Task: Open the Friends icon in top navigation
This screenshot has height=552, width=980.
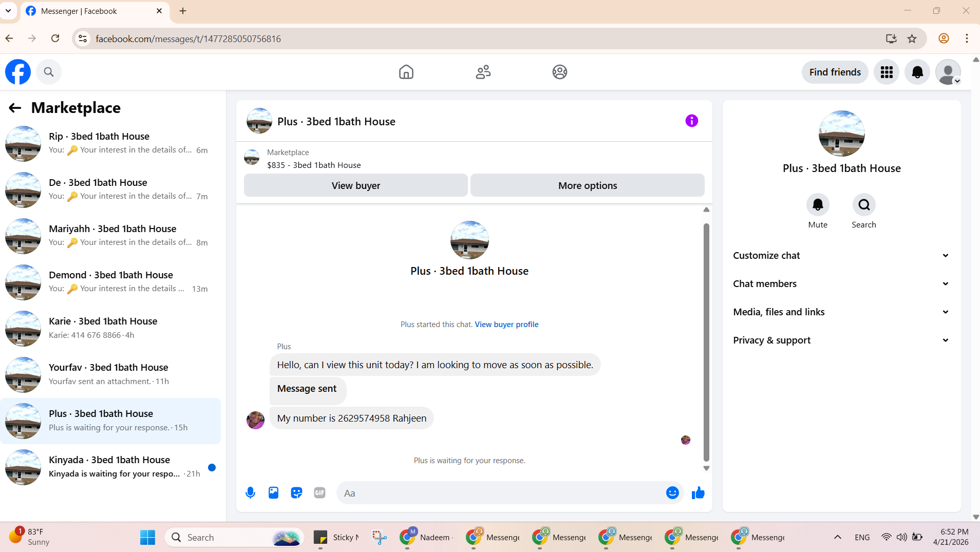Action: click(483, 72)
